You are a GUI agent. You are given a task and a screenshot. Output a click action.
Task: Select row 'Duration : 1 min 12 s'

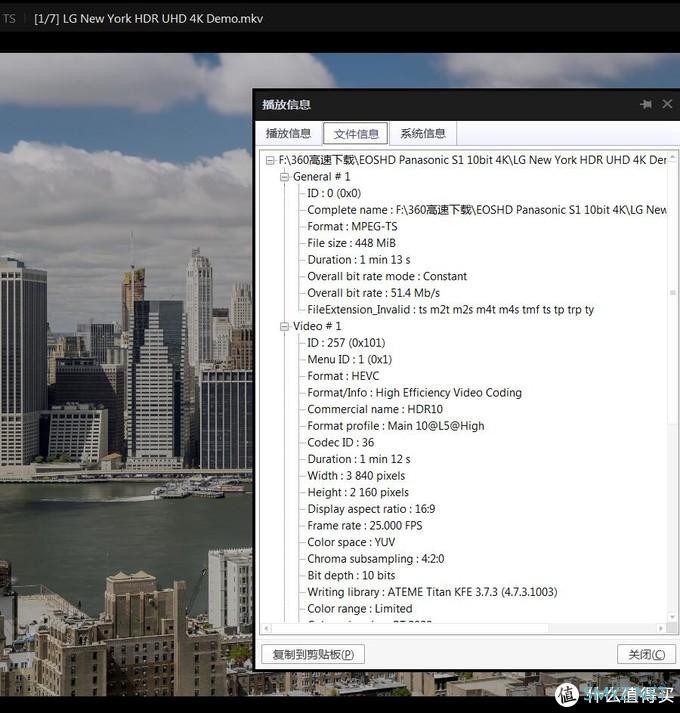(359, 459)
